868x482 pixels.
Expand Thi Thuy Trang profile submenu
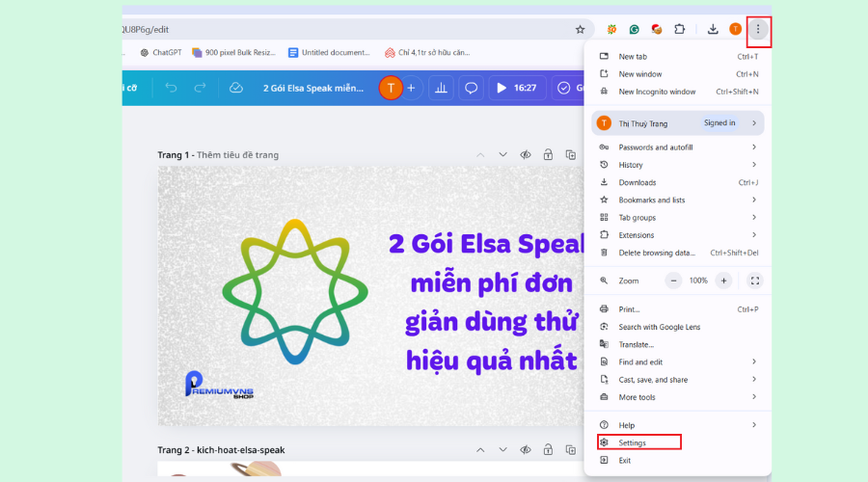coord(678,122)
